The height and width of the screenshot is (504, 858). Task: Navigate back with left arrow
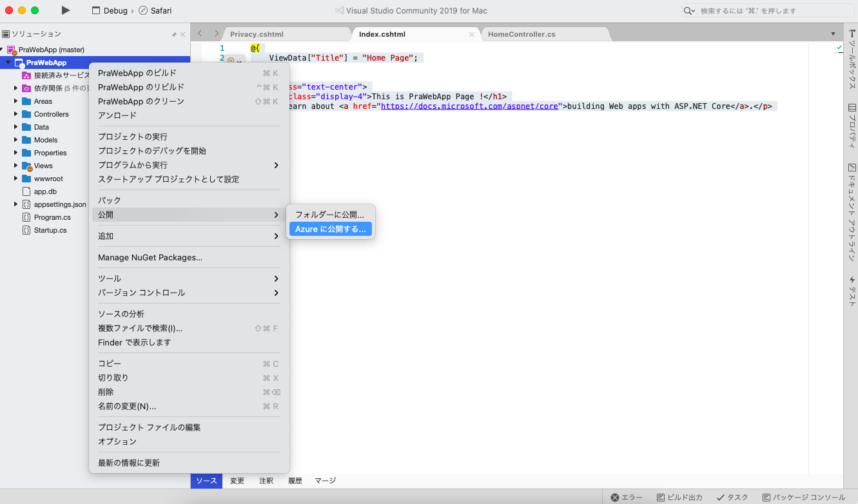(x=200, y=34)
